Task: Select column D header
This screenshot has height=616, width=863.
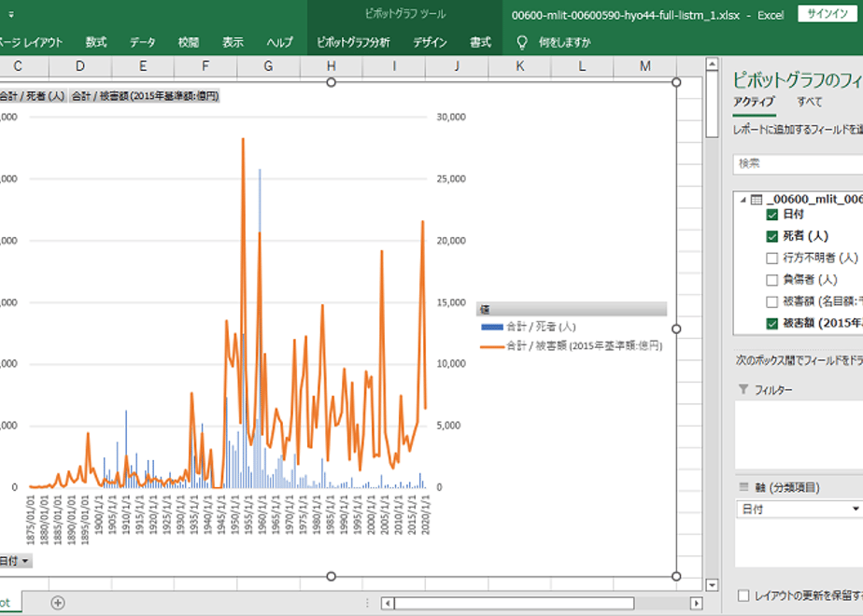Action: pos(80,66)
